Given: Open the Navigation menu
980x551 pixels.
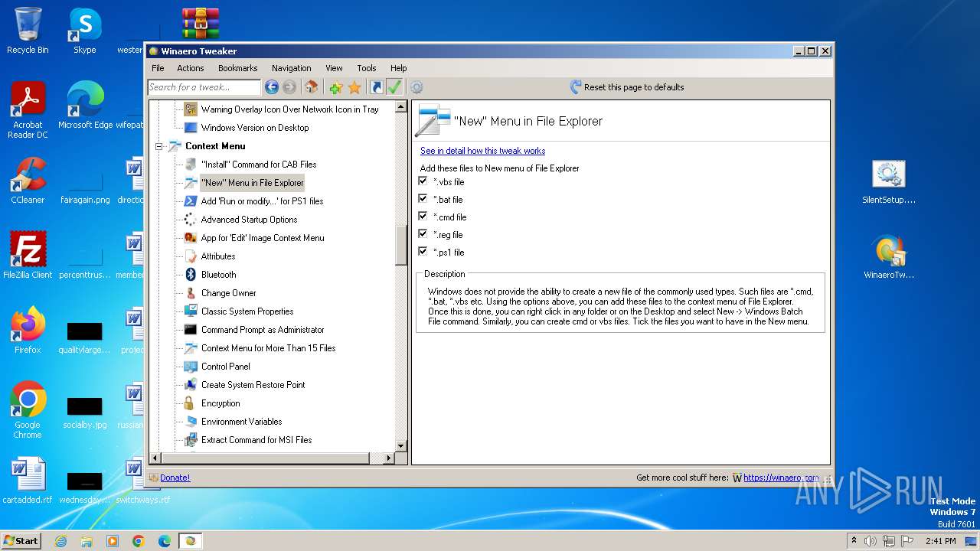Looking at the screenshot, I should (x=292, y=68).
